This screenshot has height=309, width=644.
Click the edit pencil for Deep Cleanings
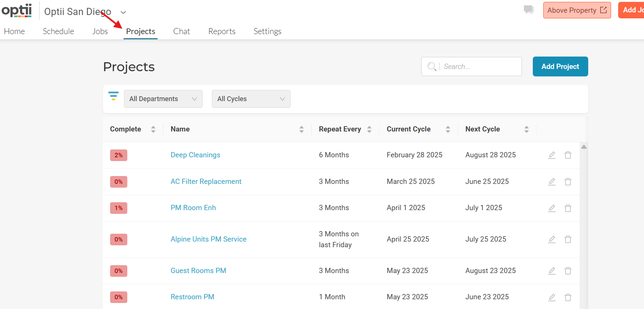point(552,155)
